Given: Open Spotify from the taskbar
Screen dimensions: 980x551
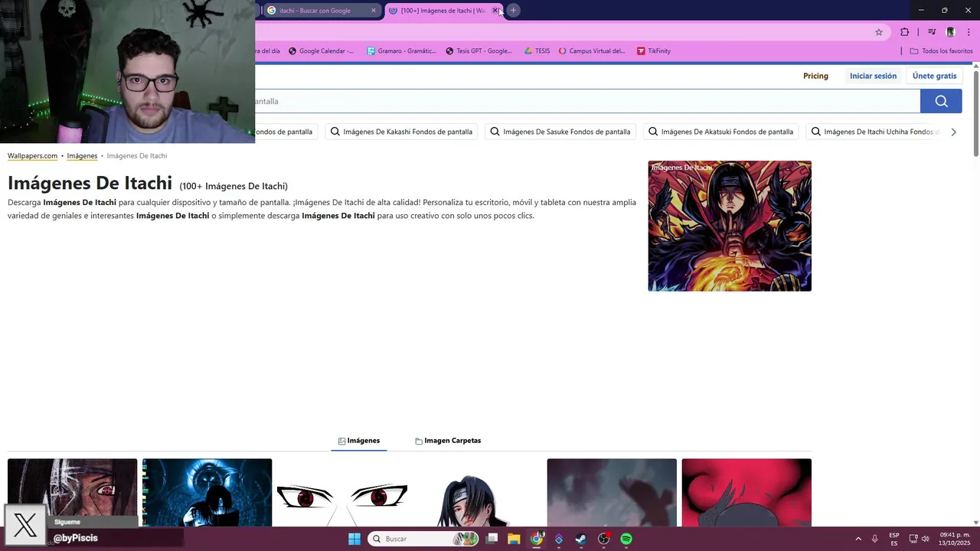Looking at the screenshot, I should 626,539.
